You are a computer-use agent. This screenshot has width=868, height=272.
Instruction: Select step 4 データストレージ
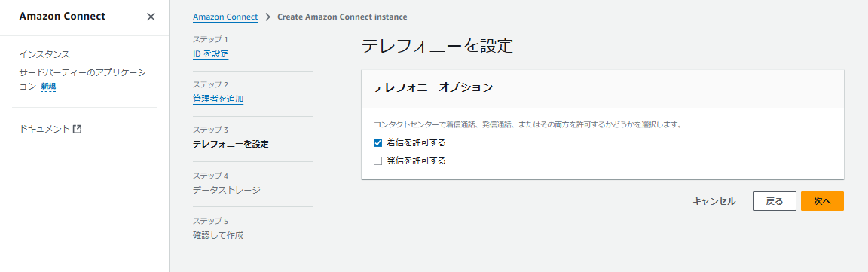(226, 190)
